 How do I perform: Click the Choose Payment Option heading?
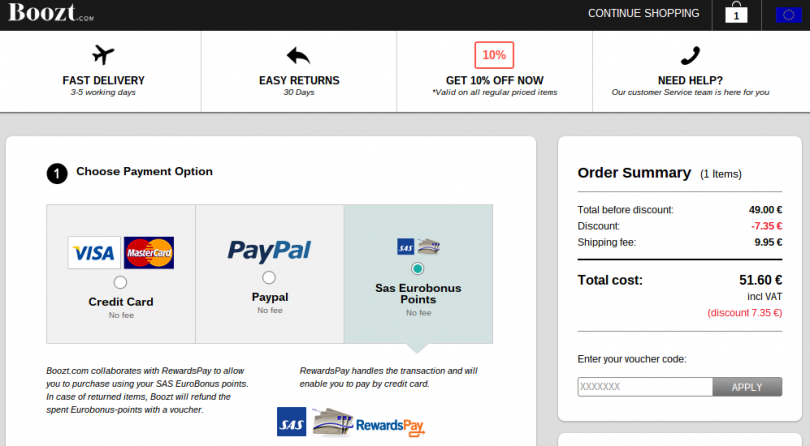coord(144,172)
